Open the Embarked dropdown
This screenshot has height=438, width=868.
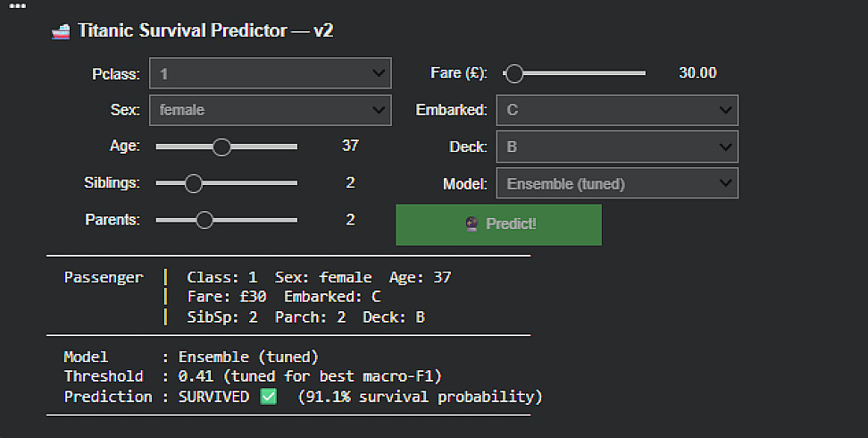coord(616,110)
